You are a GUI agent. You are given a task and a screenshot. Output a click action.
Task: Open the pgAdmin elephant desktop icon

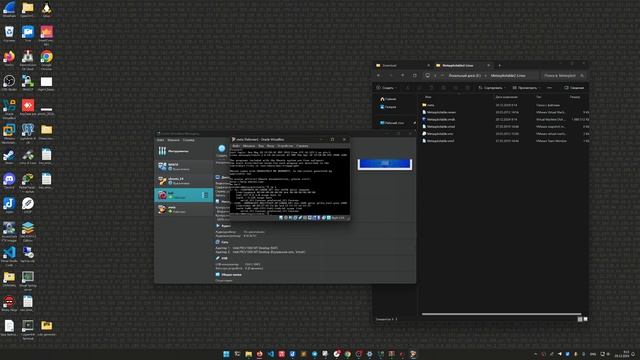[x=28, y=133]
